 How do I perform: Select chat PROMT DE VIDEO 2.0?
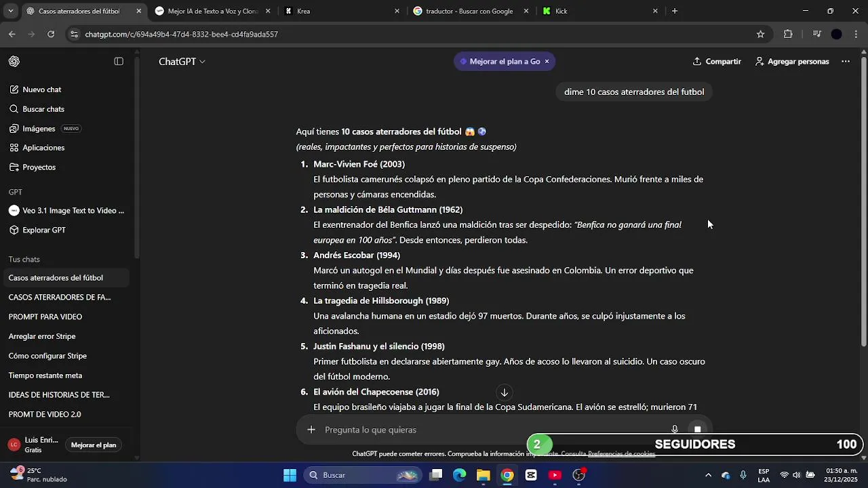(45, 415)
